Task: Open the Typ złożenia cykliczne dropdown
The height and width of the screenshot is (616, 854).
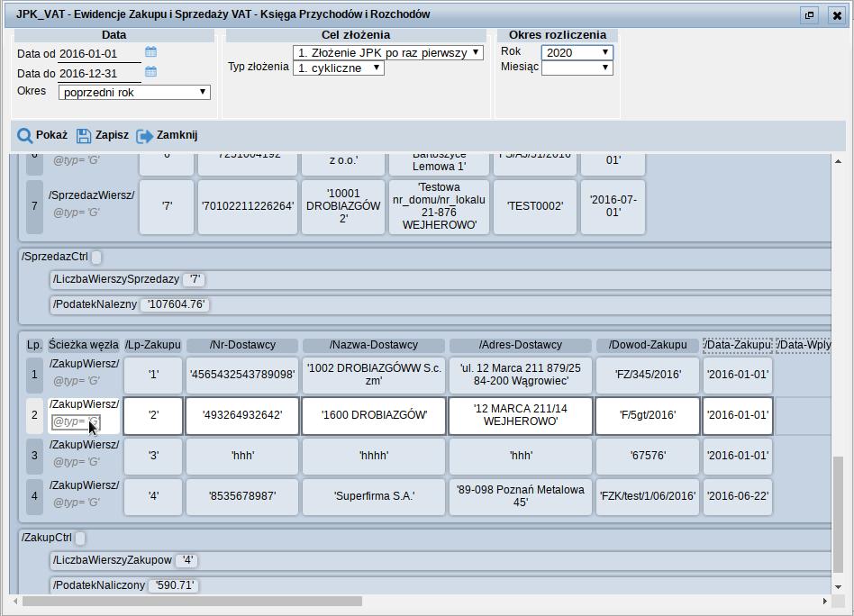Action: click(339, 68)
